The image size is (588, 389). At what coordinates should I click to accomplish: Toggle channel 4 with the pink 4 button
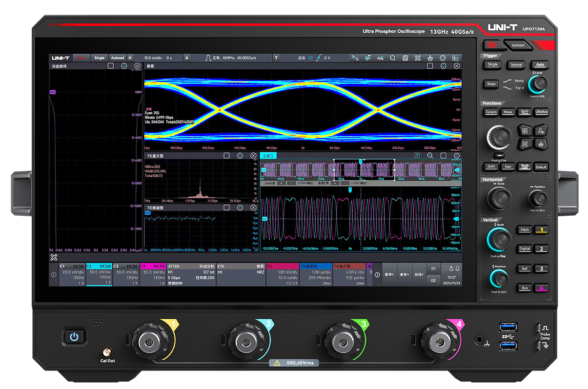(x=541, y=288)
